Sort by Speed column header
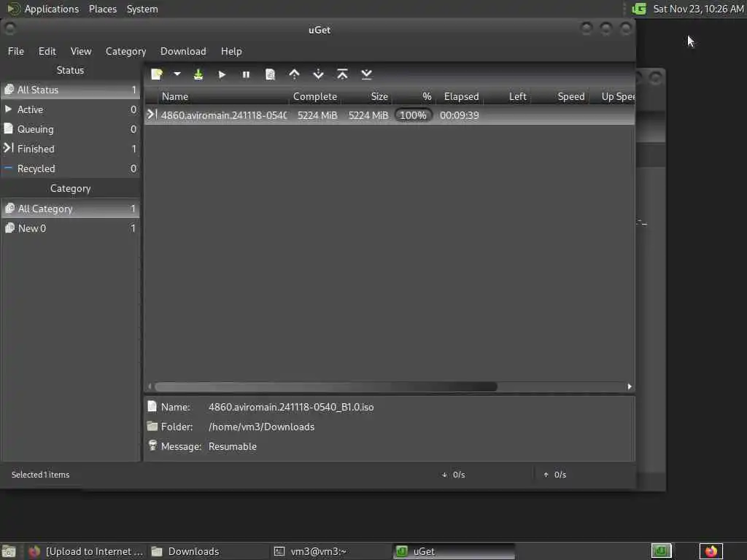The height and width of the screenshot is (560, 747). point(561,96)
